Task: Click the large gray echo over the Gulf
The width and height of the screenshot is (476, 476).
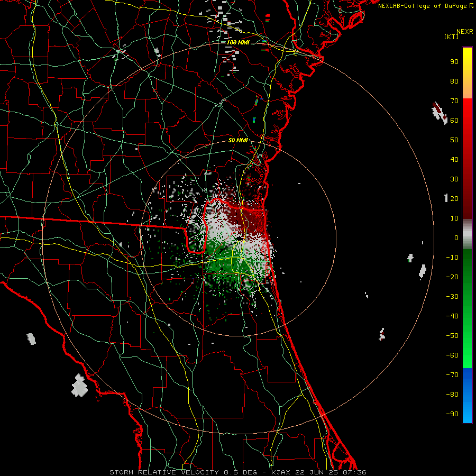Action: pos(79,385)
